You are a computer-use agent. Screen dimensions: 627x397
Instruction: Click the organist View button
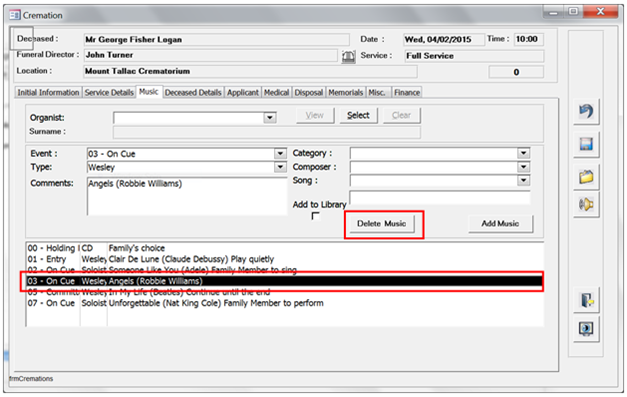[315, 116]
